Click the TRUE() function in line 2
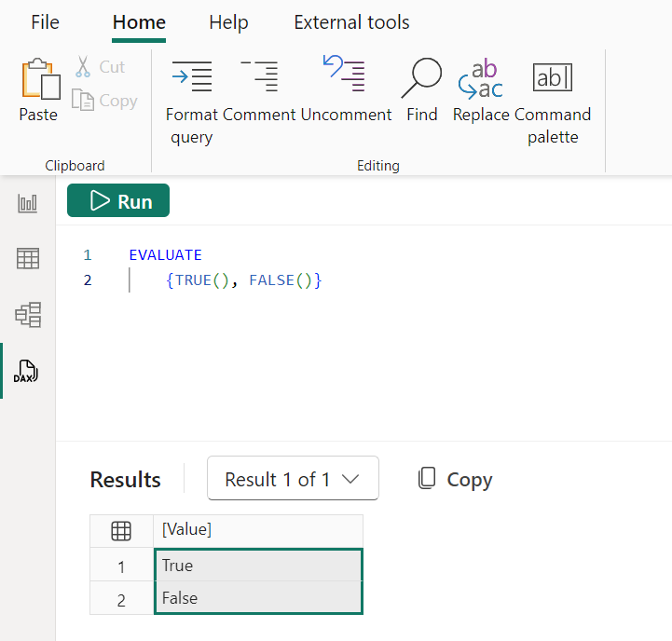 coord(201,280)
